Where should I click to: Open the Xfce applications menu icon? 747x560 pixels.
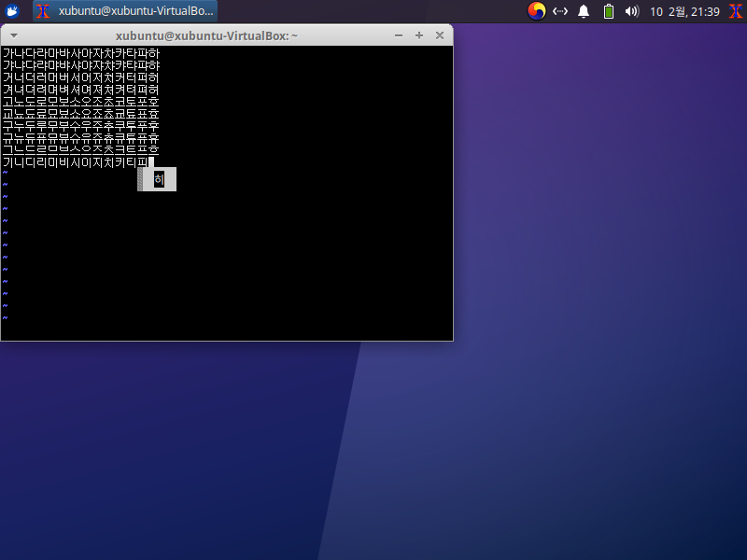point(11,11)
